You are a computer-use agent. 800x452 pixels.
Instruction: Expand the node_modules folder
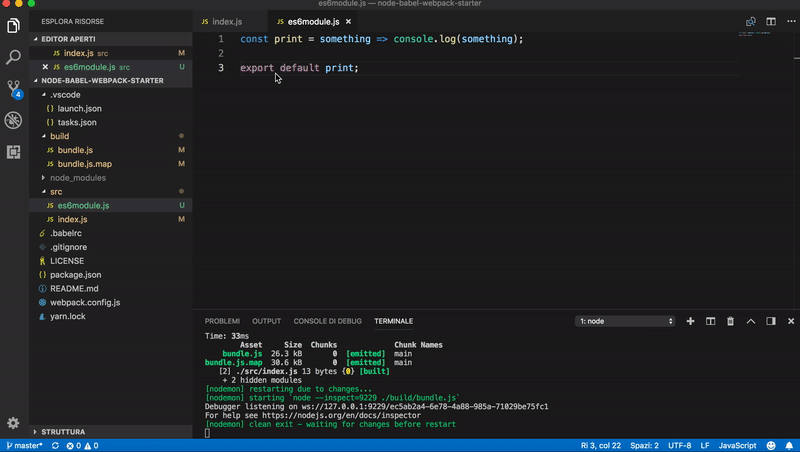(77, 178)
